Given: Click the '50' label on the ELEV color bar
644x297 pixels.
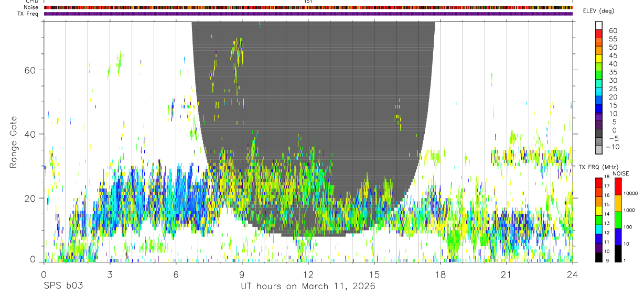Looking at the screenshot, I should (x=613, y=48).
